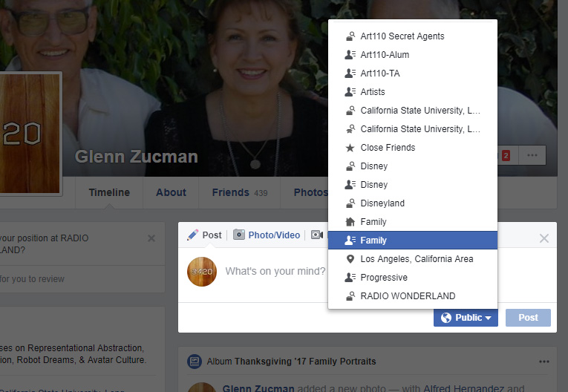
Task: Click the list icon beside Art110-Alum
Action: [350, 55]
